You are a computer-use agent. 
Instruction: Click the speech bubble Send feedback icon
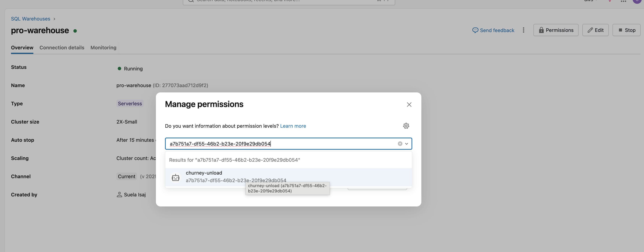point(475,30)
